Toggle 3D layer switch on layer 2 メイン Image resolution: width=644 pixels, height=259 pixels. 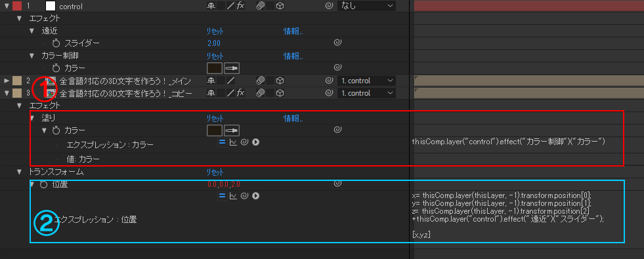[x=280, y=81]
